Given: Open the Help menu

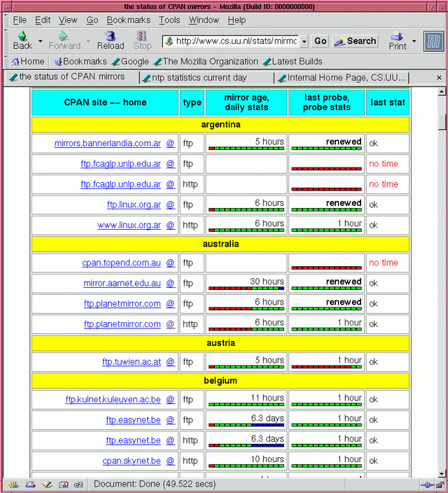Looking at the screenshot, I should coord(237,20).
